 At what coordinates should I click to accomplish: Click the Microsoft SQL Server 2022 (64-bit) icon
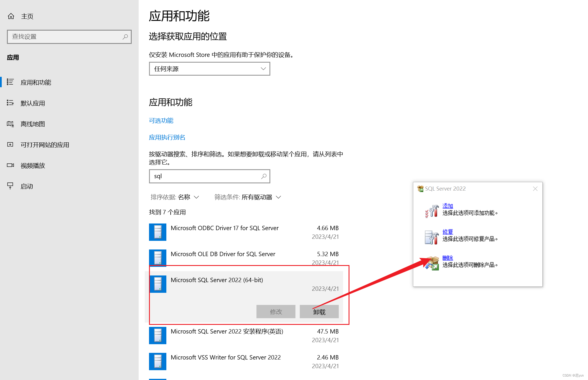click(158, 284)
